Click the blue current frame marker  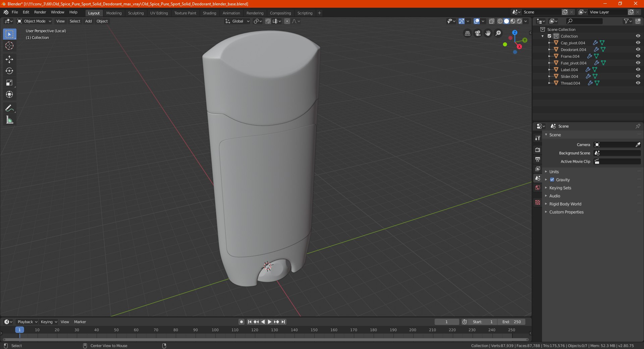pyautogui.click(x=19, y=330)
